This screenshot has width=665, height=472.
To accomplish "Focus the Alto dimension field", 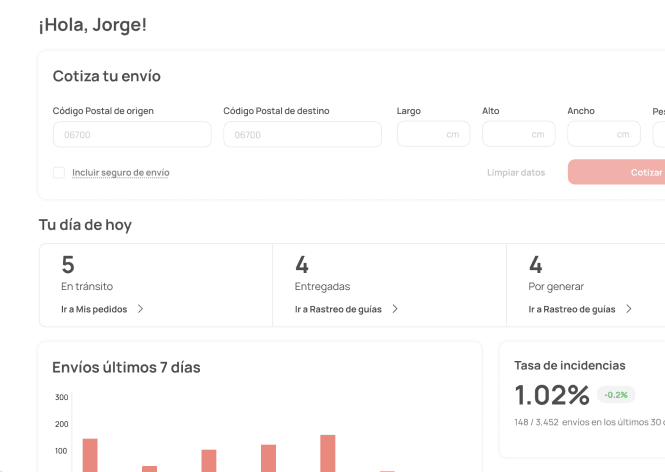I will click(x=519, y=134).
